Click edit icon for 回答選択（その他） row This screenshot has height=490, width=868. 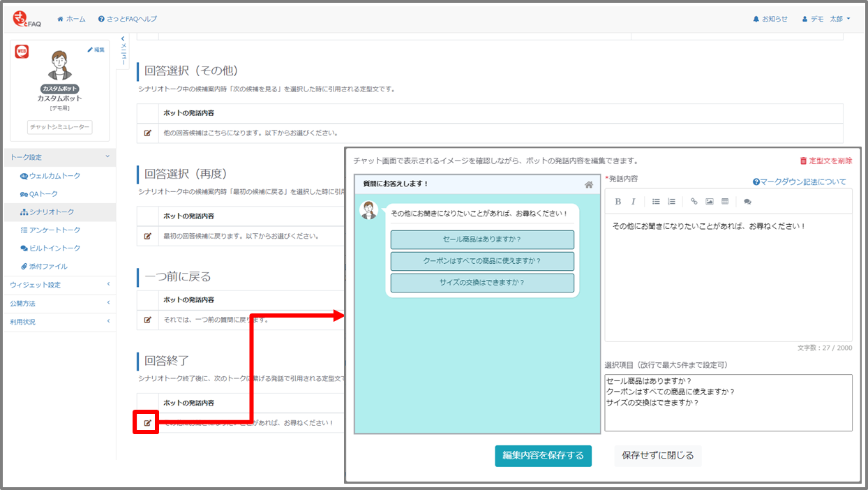(x=147, y=133)
